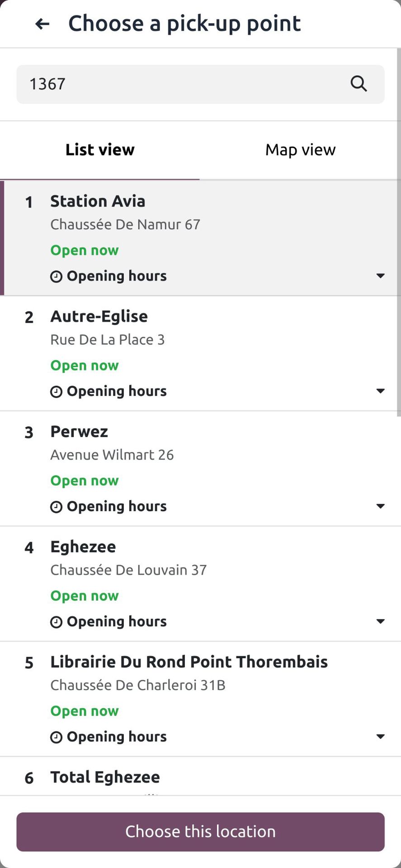Click the clock icon under Station Avia

(x=56, y=277)
